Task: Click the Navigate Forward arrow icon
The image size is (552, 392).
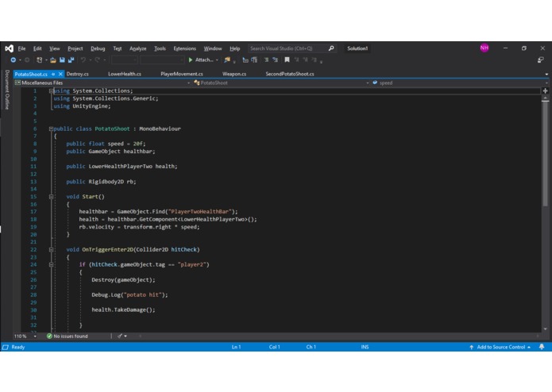Action: (x=27, y=60)
